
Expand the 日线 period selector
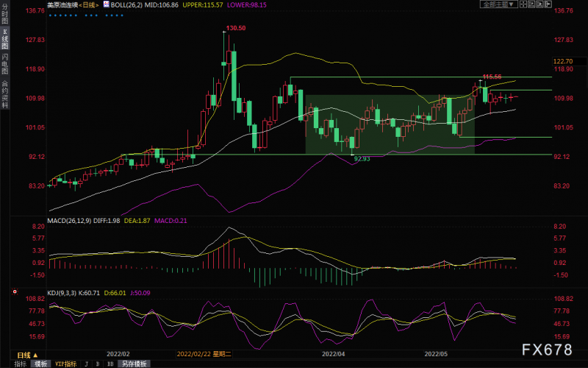tap(28, 355)
